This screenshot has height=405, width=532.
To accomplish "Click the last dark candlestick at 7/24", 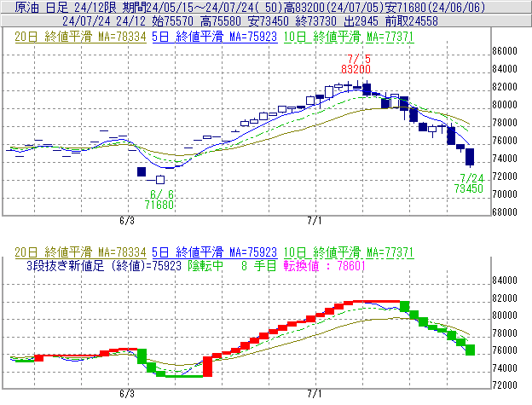I will 470,157.
